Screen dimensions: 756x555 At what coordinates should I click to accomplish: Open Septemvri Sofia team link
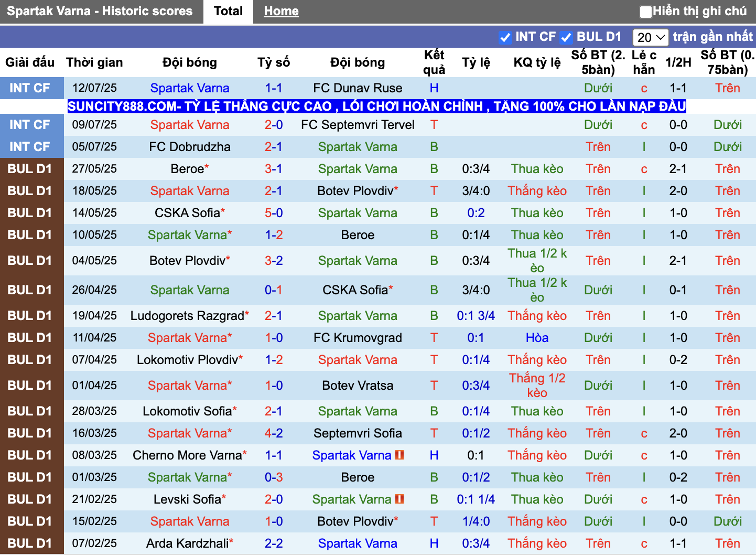click(x=358, y=433)
